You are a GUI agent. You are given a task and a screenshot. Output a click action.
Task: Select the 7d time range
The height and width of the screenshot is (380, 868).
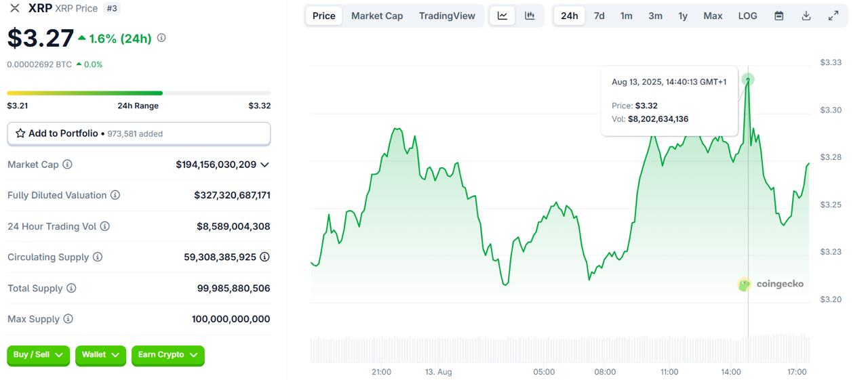(x=599, y=16)
